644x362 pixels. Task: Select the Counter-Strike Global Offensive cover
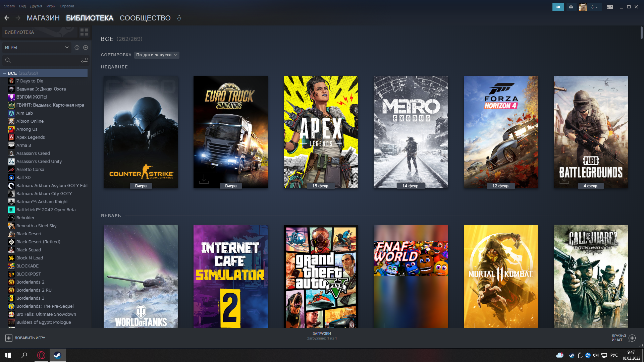coord(141,132)
